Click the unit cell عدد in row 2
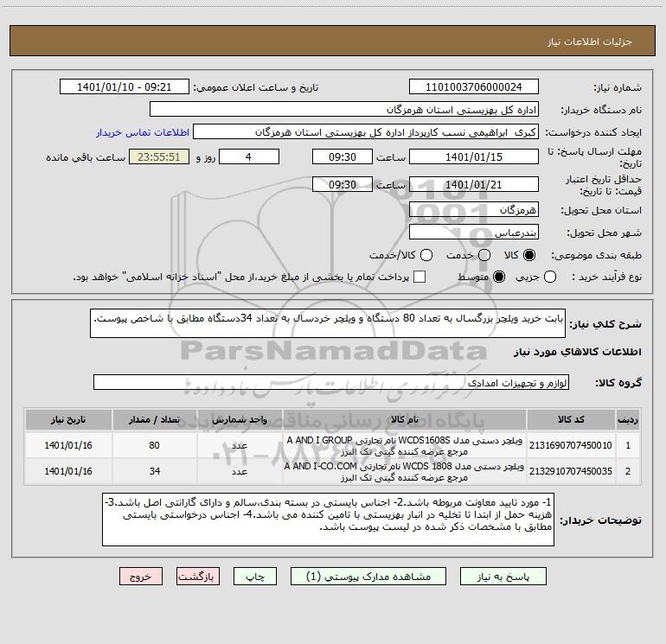The height and width of the screenshot is (644, 666). 240,471
